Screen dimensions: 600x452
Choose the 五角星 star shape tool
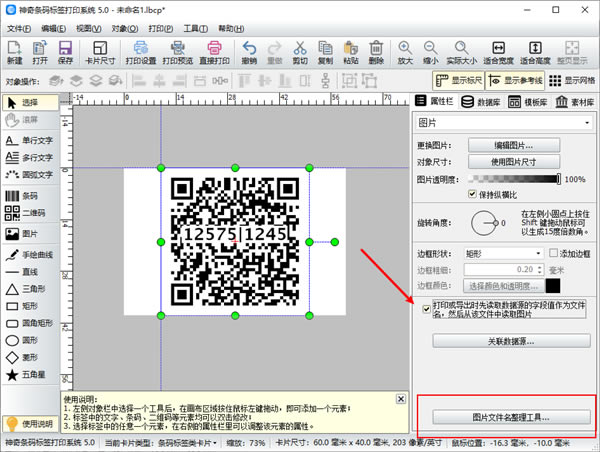[x=30, y=374]
